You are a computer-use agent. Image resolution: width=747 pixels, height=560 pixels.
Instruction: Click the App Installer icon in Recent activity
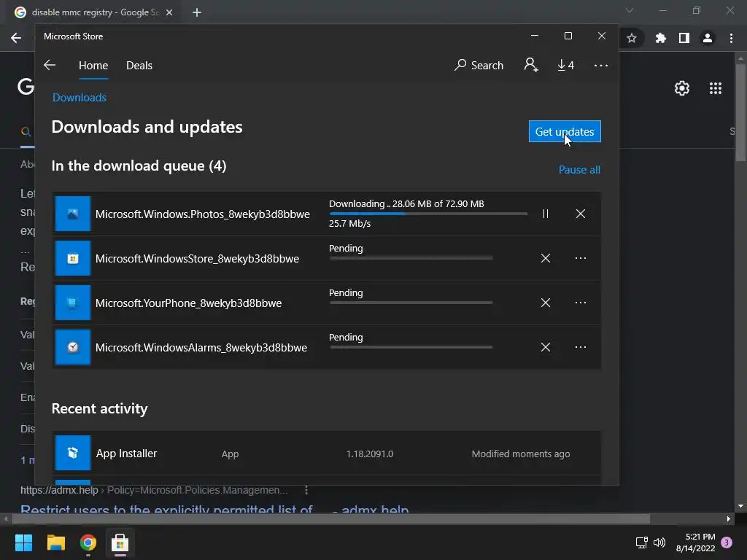pos(73,453)
